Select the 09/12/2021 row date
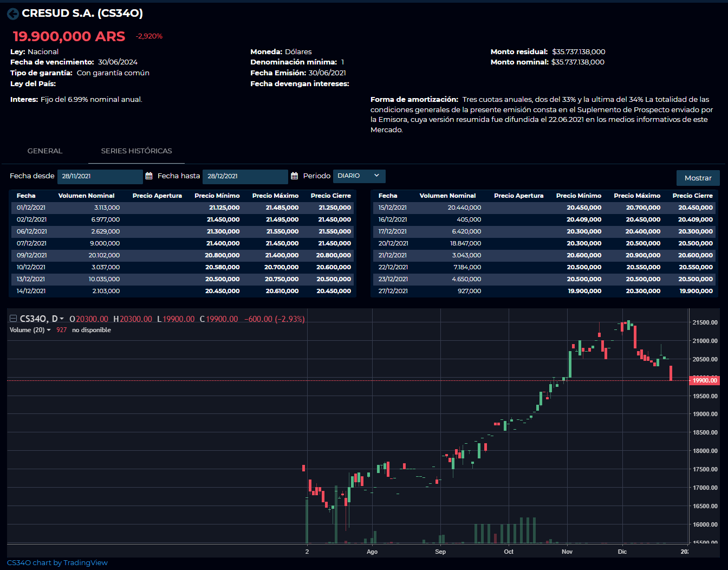 point(32,255)
